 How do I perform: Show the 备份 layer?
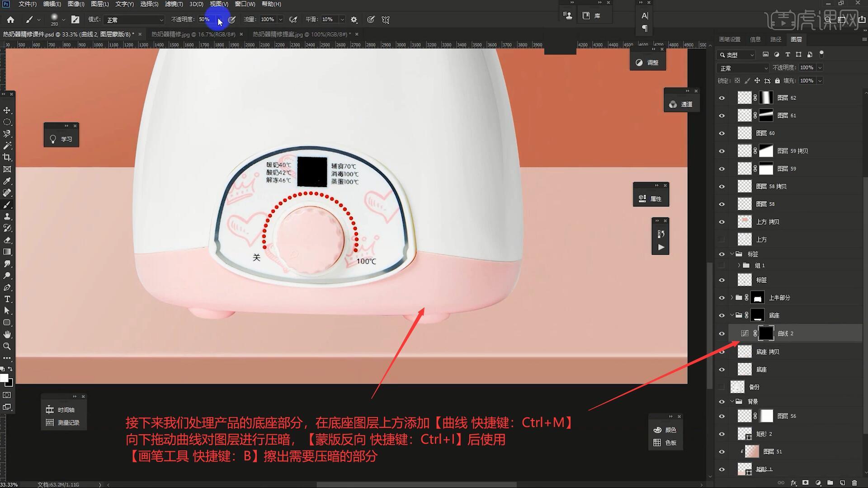pos(722,387)
